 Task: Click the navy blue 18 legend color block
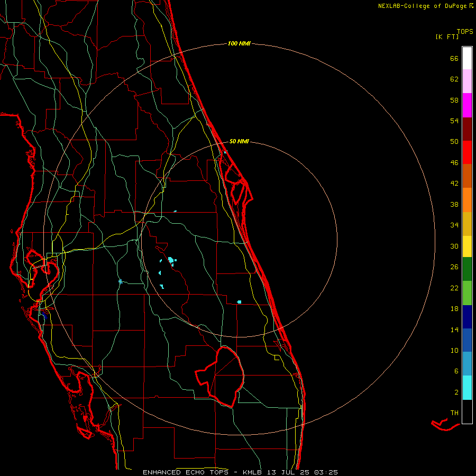[467, 317]
